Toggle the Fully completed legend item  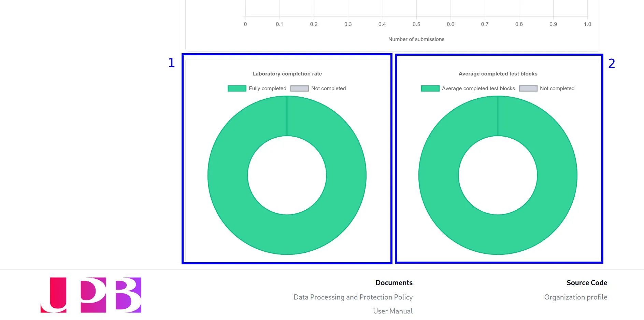(x=257, y=88)
